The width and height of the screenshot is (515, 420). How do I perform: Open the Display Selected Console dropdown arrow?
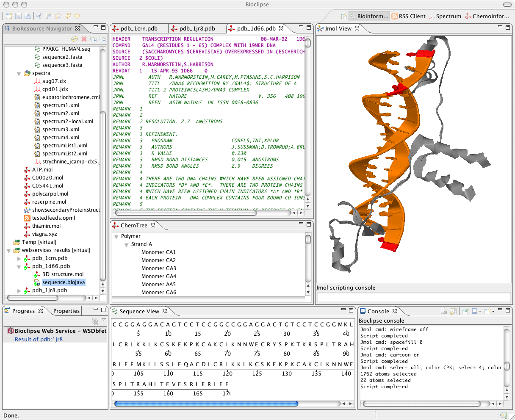click(x=479, y=311)
